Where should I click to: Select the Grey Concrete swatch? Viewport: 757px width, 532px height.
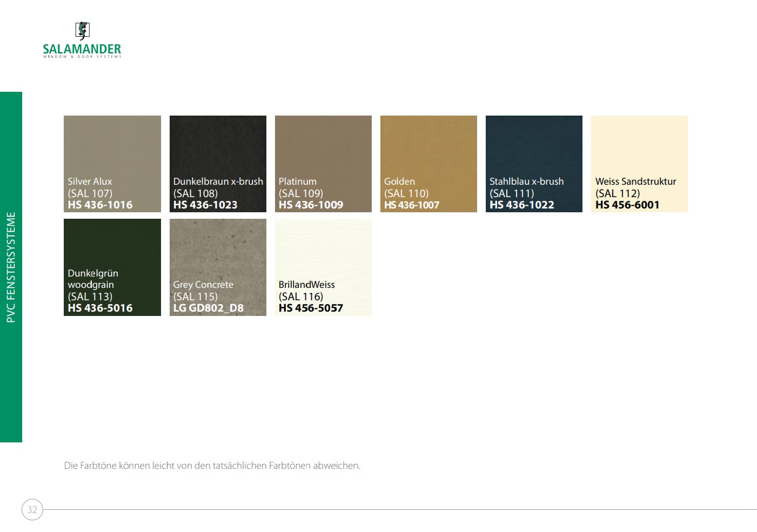[218, 267]
